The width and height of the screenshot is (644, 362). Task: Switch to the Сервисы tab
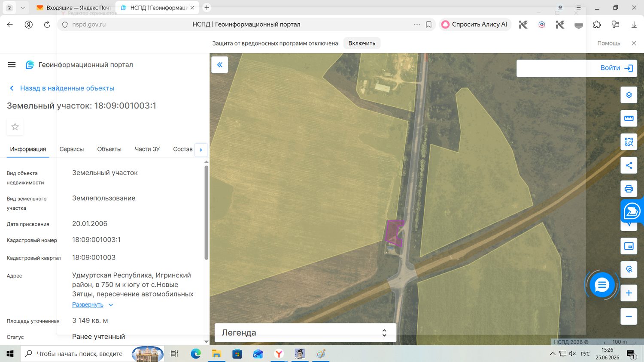pyautogui.click(x=72, y=149)
